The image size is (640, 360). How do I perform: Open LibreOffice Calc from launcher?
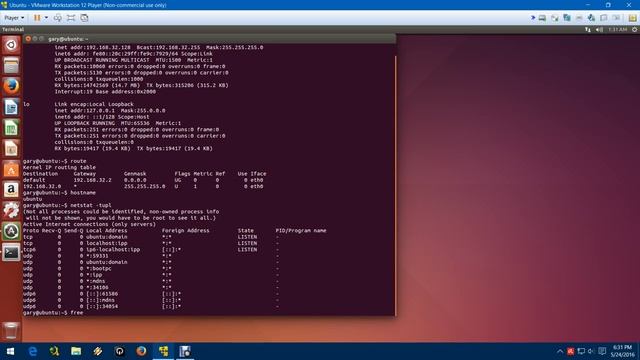pos(11,128)
